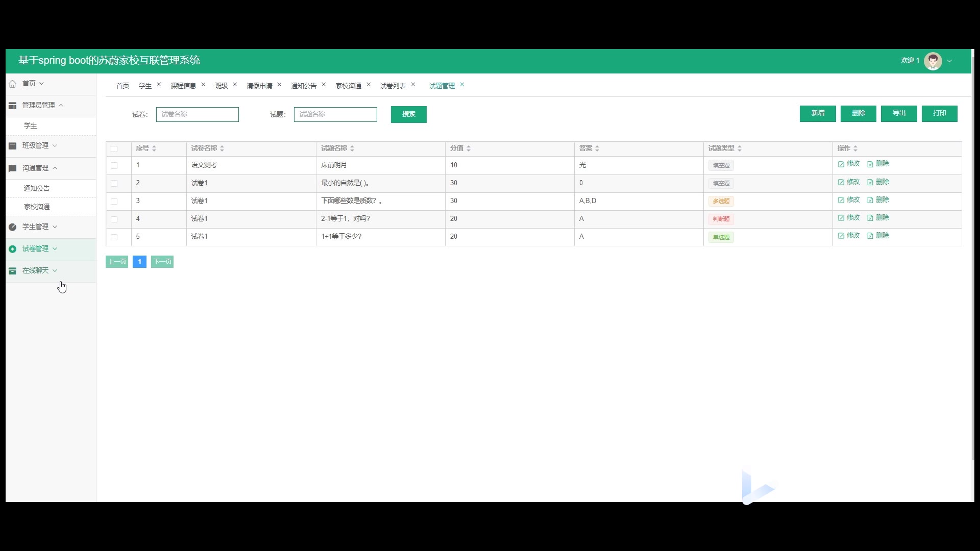Image resolution: width=980 pixels, height=551 pixels.
Task: Click delete icon for 最小的自然是 row
Action: (x=870, y=182)
